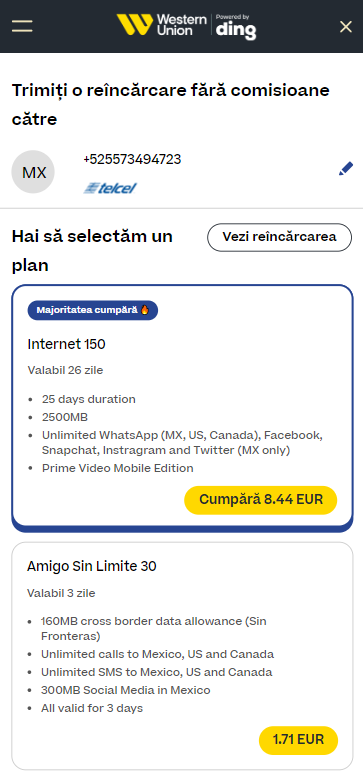The image size is (363, 776).
Task: Click Valabil 26 zile text
Action: (x=65, y=370)
